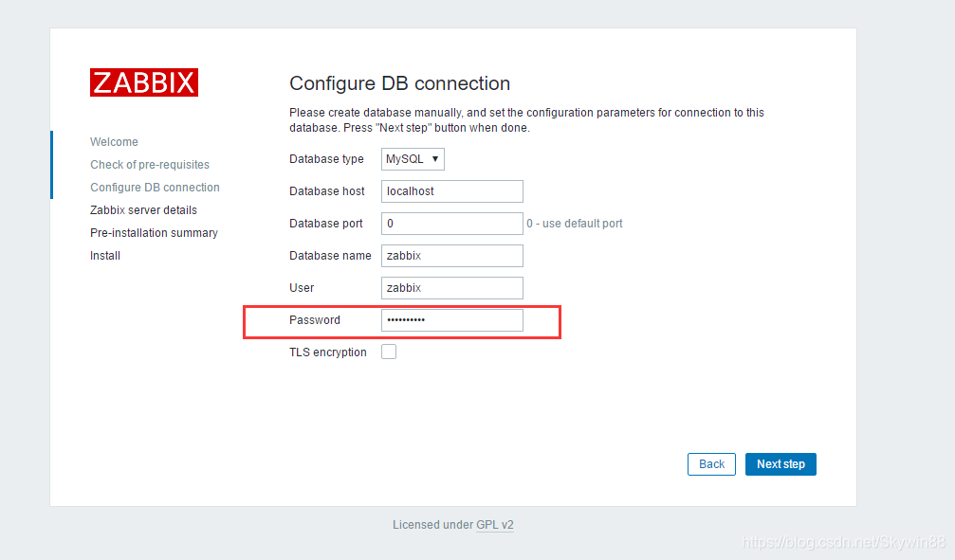This screenshot has height=560, width=955.
Task: Click the 'Licensed under' footer text
Action: 433,525
